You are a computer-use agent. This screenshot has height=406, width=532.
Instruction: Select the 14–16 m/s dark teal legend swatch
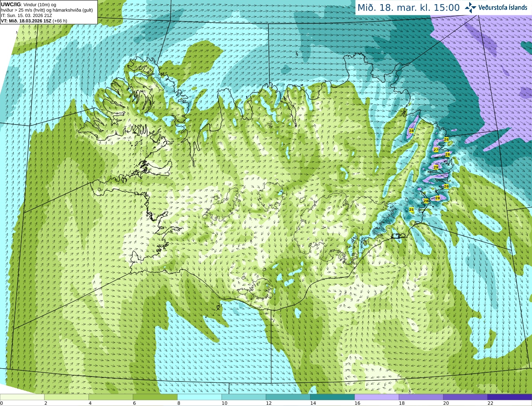pos(332,397)
